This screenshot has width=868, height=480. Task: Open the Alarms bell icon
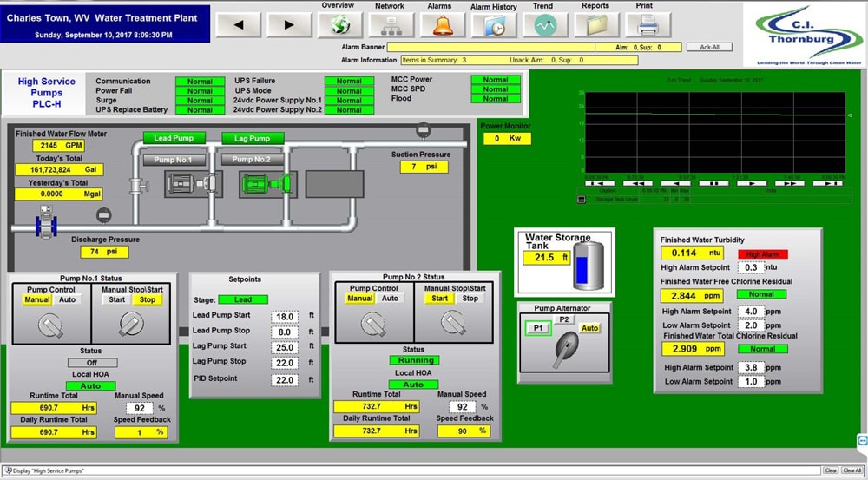point(442,24)
